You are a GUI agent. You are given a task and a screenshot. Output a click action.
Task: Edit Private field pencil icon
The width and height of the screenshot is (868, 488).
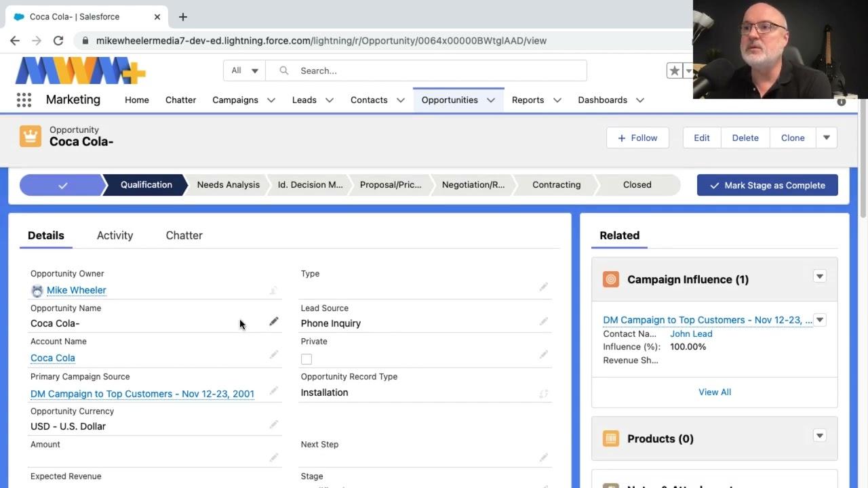point(544,354)
